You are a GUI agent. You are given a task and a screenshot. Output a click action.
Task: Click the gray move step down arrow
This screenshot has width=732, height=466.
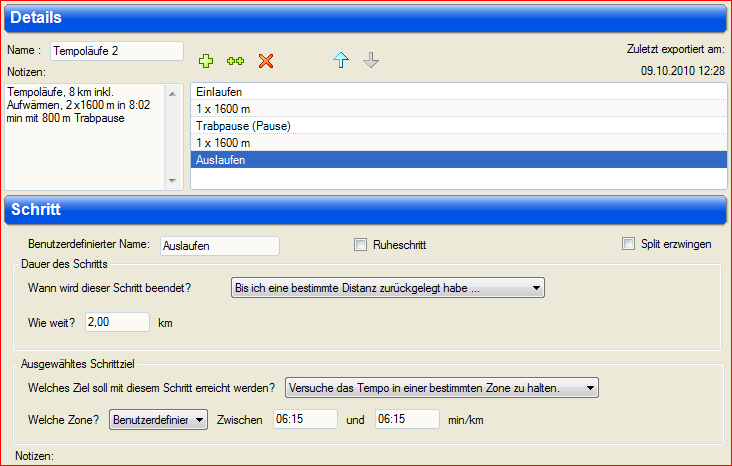pos(371,61)
